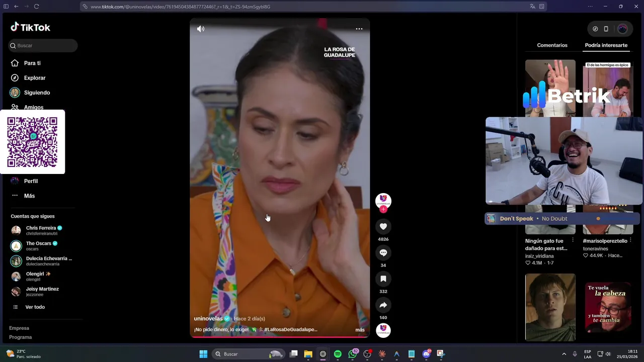The width and height of the screenshot is (644, 362).
Task: Like the video with the heart icon
Action: coord(383,227)
